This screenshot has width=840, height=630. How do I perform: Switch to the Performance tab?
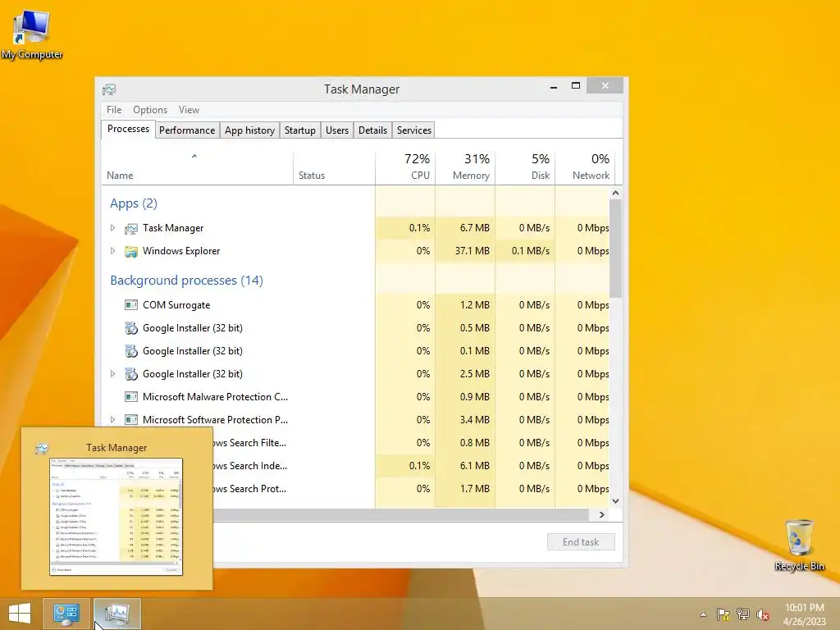click(x=187, y=130)
